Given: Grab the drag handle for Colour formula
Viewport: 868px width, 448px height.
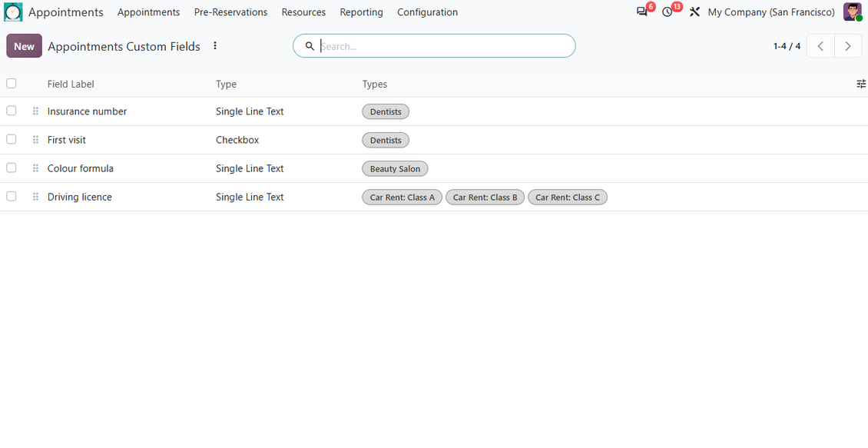Looking at the screenshot, I should click(x=35, y=168).
